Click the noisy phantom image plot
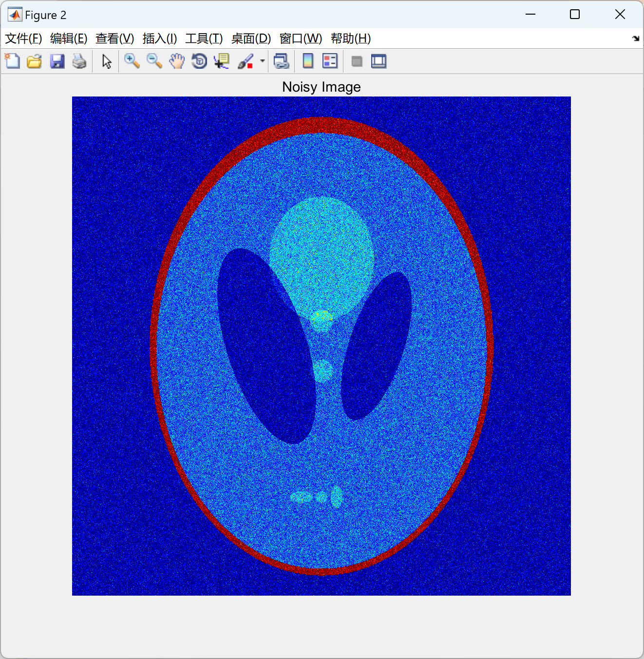Screen dimensions: 644x659 322,346
